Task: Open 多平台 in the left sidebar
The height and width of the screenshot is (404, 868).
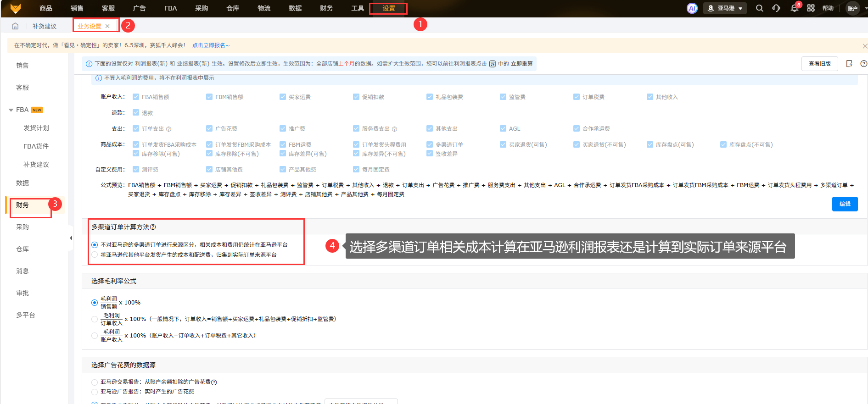Action: pyautogui.click(x=26, y=315)
